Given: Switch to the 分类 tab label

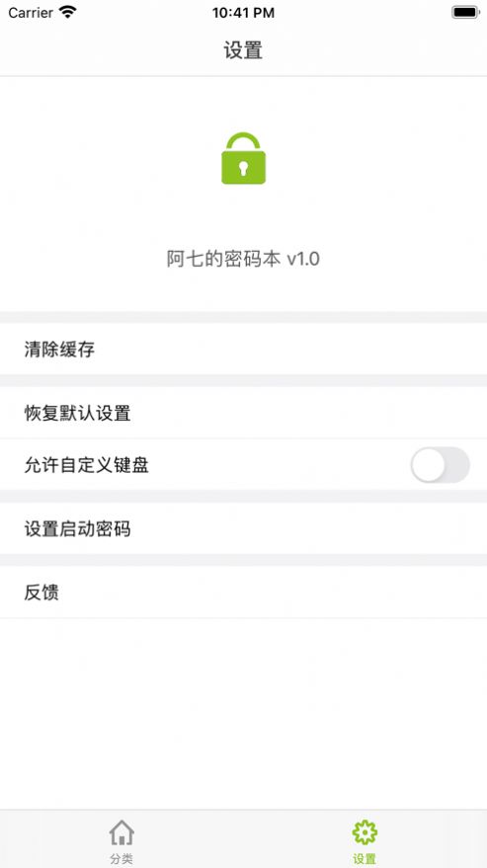Looking at the screenshot, I should (122, 858).
